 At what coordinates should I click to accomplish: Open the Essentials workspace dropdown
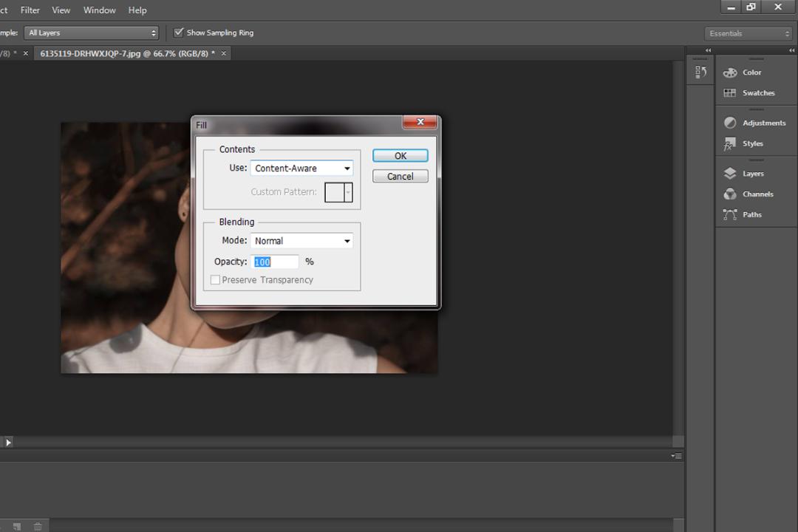748,33
